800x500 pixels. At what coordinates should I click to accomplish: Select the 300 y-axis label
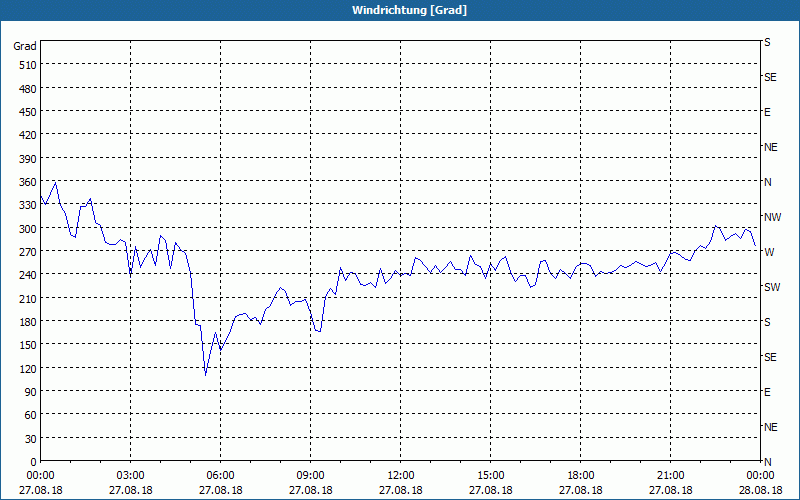click(28, 229)
